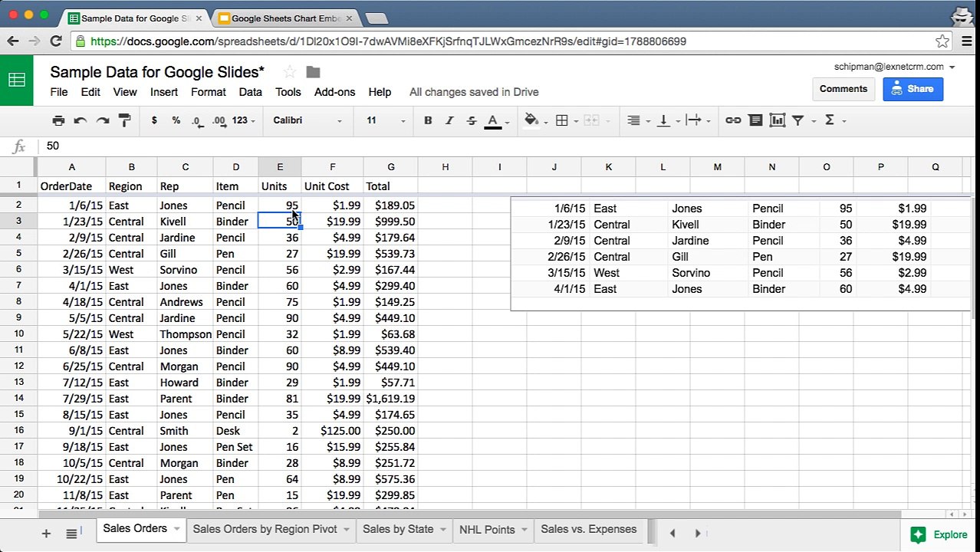Screen dimensions: 980x552
Task: Toggle the filter on data
Action: pyautogui.click(x=797, y=120)
